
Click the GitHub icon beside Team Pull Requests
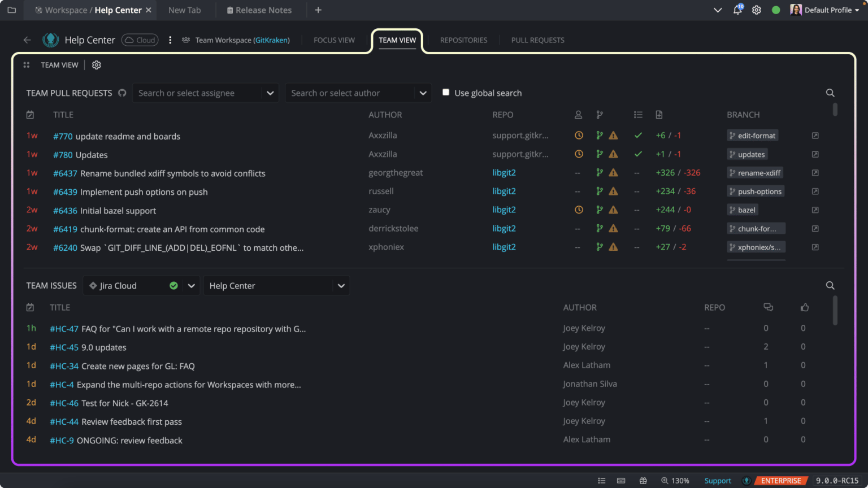click(122, 93)
